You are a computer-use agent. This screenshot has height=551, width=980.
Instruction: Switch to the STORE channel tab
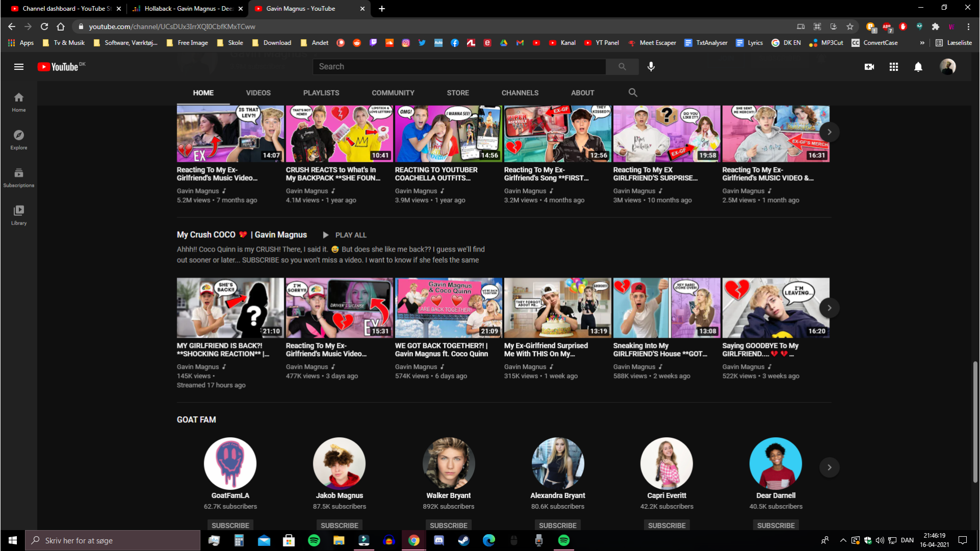coord(458,93)
